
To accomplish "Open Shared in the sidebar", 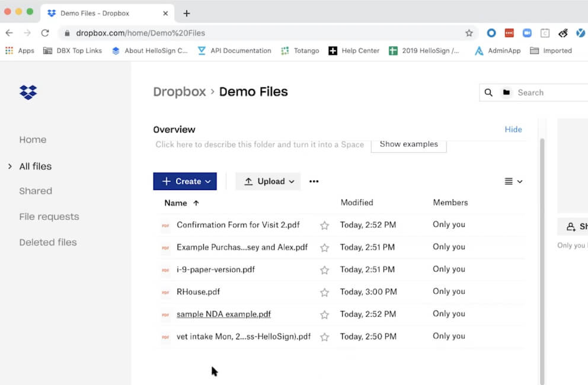I will 36,191.
